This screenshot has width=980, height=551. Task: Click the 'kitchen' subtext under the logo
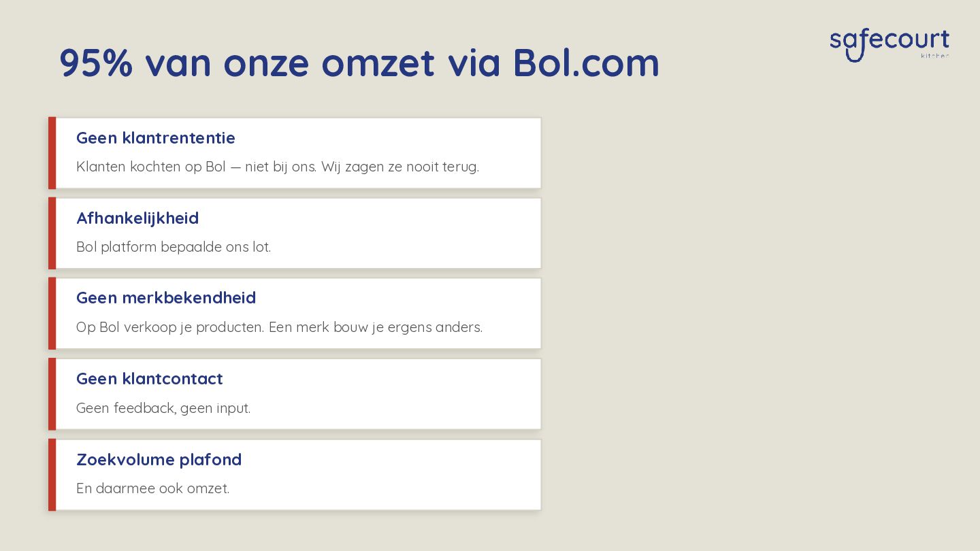click(x=935, y=56)
